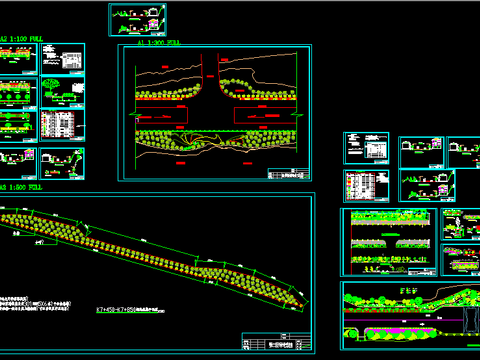The height and width of the screenshot is (360, 480).
Task: Pick the left red road rectangle in the intersection plan
Action: [x=162, y=116]
